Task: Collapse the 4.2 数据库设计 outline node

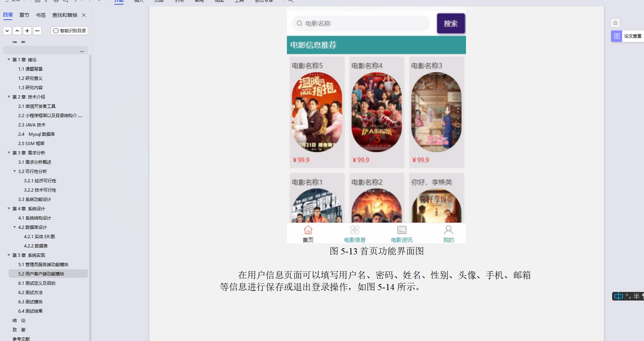Action: pyautogui.click(x=14, y=227)
